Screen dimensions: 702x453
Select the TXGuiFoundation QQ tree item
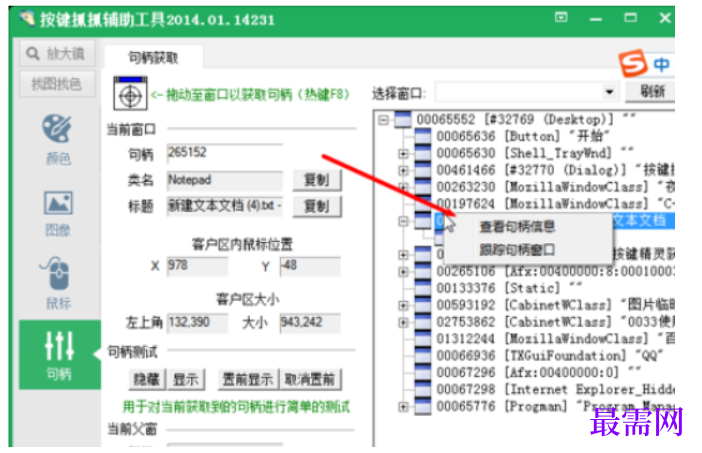pos(548,355)
